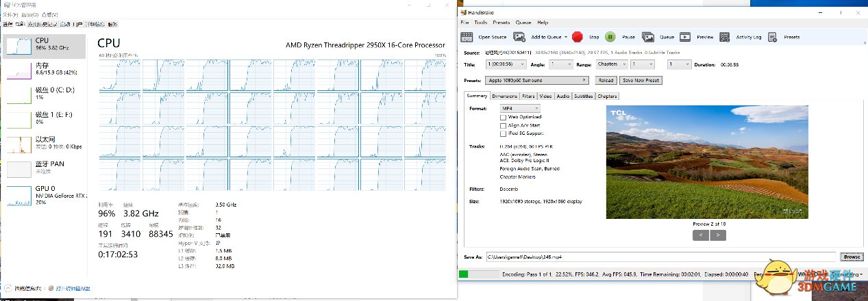The height and width of the screenshot is (301, 868).
Task: Click the Browse button for Save As
Action: [852, 257]
